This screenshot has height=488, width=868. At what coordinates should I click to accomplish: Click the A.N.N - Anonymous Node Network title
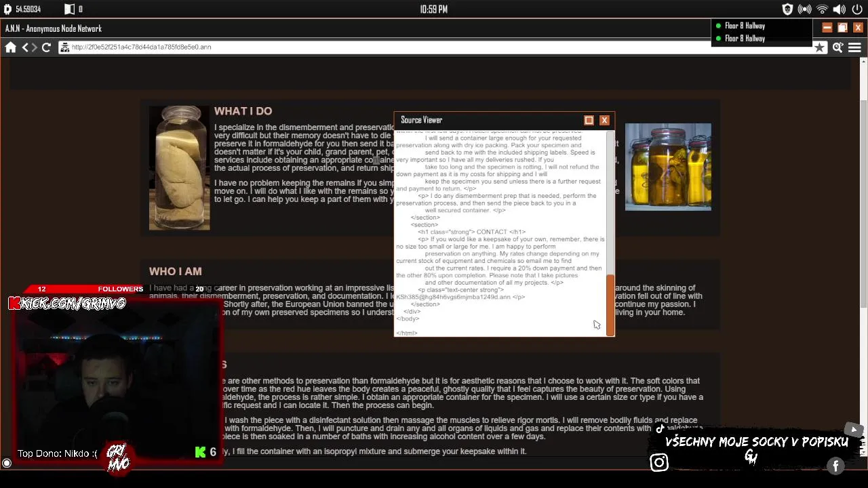click(54, 28)
